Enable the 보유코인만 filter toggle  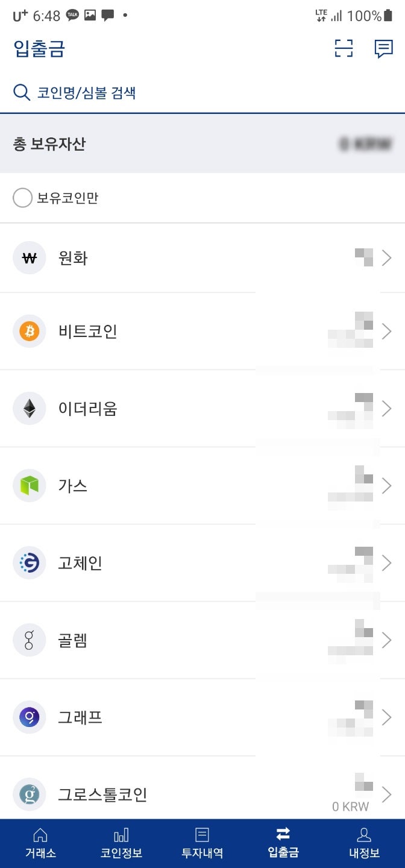[x=22, y=197]
